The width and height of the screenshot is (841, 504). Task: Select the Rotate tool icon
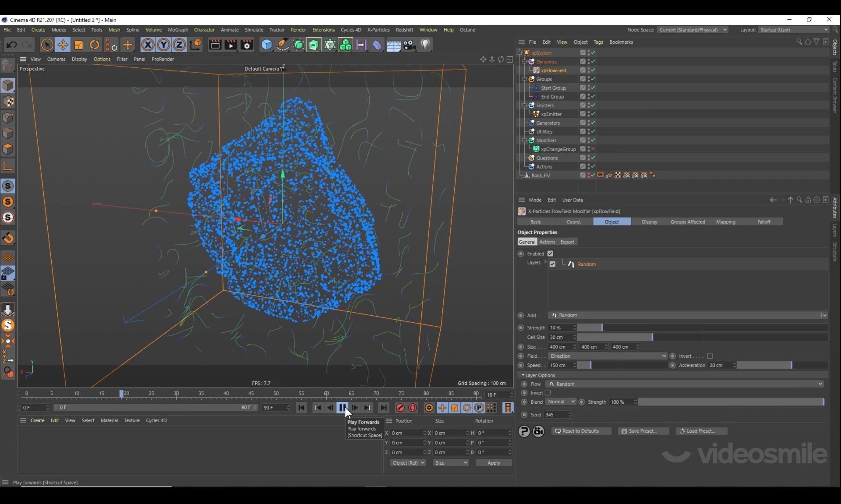pyautogui.click(x=94, y=45)
